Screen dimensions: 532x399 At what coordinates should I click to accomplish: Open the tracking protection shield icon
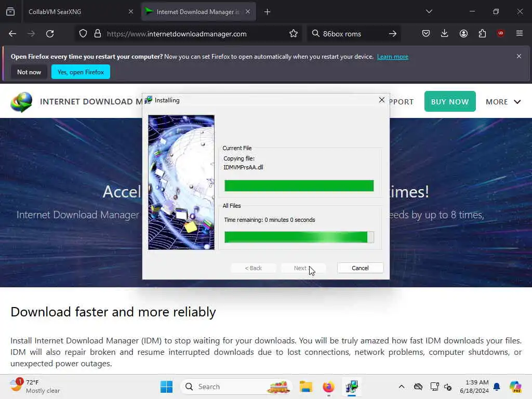coord(83,34)
